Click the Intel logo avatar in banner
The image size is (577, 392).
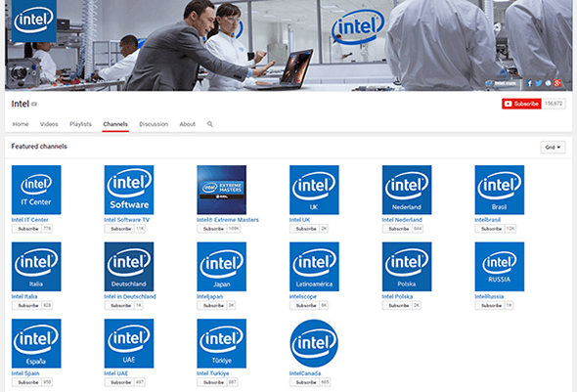click(x=34, y=21)
